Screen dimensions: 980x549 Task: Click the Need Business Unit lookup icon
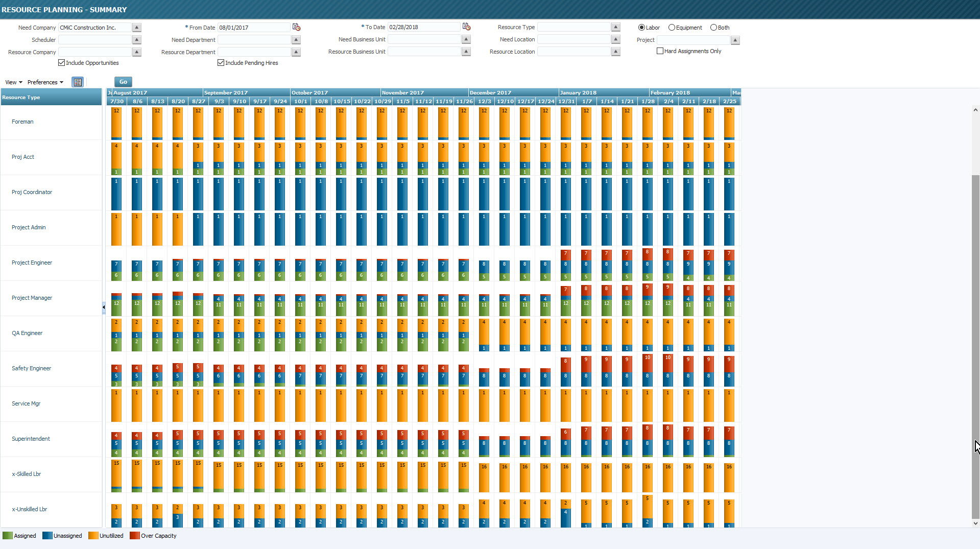click(x=466, y=39)
